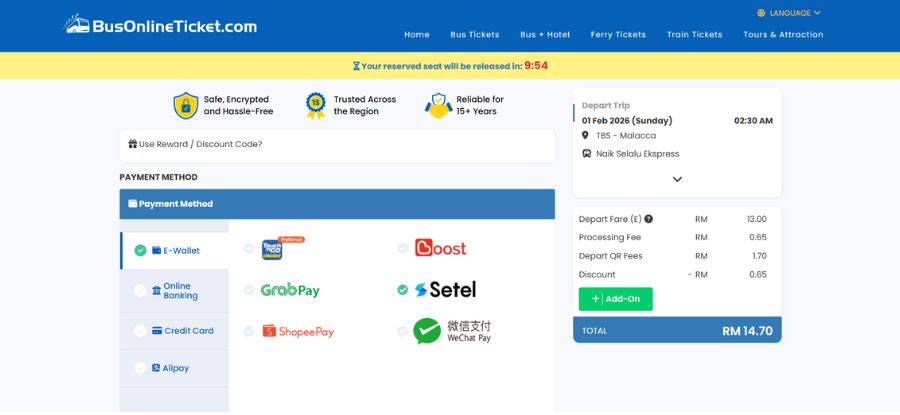900x415 pixels.
Task: Open the Bus + Hotel menu
Action: (x=545, y=34)
